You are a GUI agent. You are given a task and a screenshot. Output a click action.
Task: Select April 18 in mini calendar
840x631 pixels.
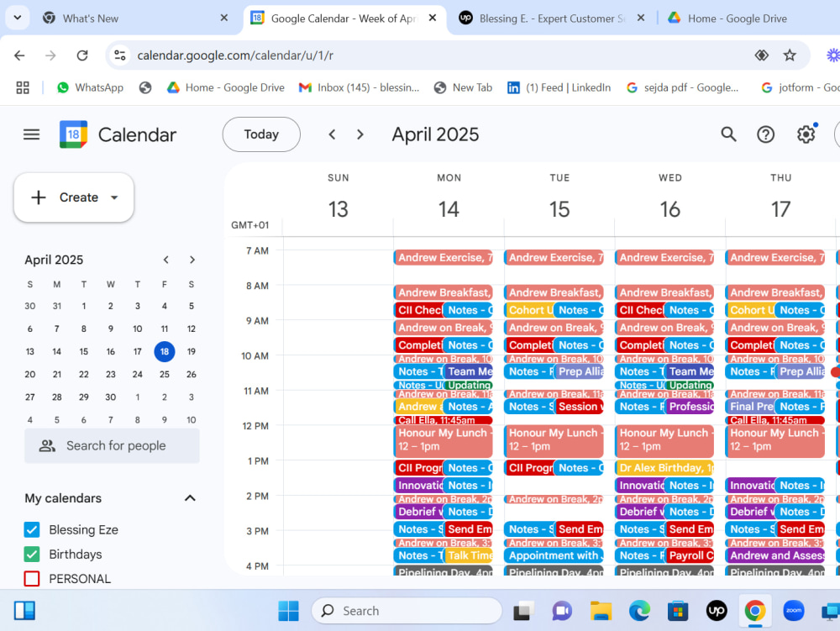coord(165,352)
